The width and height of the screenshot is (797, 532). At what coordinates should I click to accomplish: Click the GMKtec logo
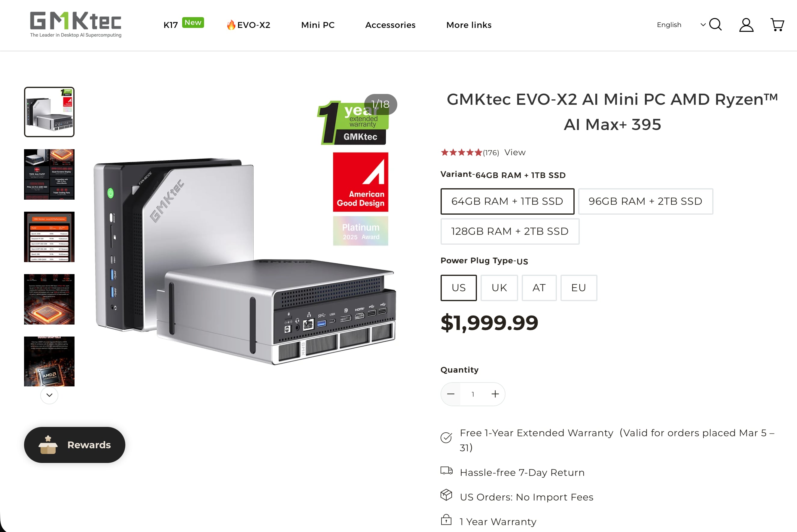point(76,24)
